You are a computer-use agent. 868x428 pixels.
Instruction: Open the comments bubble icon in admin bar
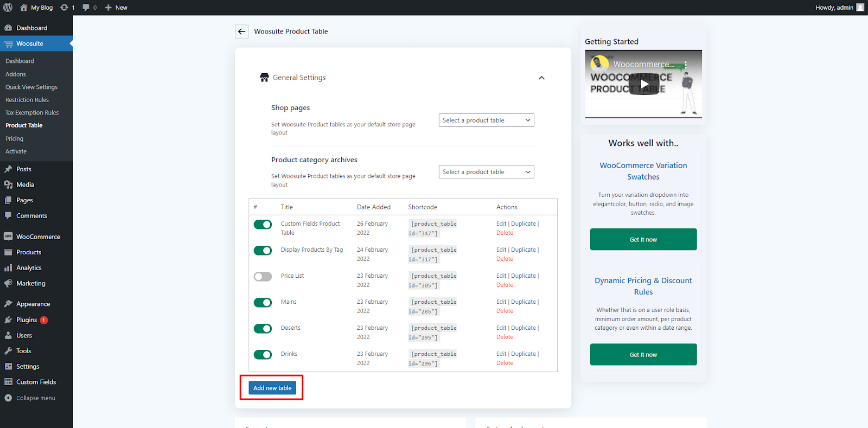point(86,8)
